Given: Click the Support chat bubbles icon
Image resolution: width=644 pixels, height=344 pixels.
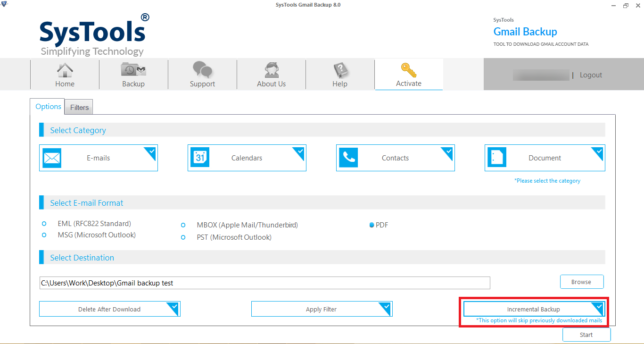Looking at the screenshot, I should point(203,70).
